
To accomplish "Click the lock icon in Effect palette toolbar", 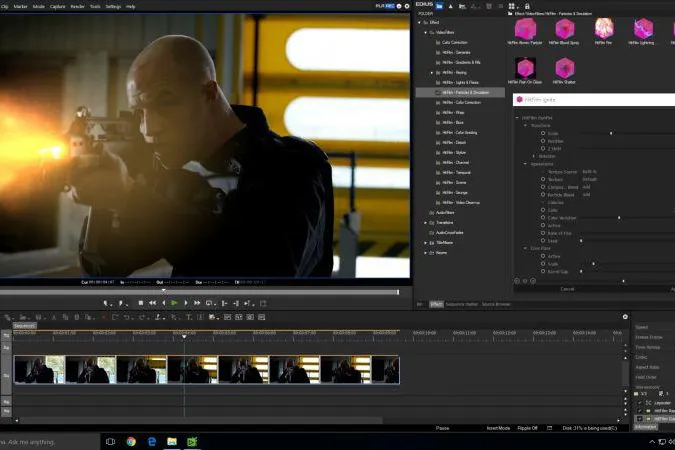I will (527, 6).
